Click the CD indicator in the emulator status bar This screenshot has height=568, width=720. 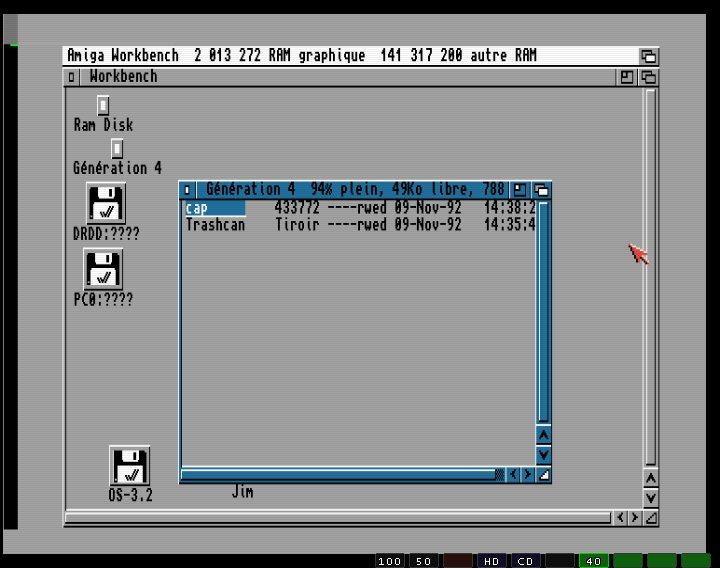click(x=525, y=561)
